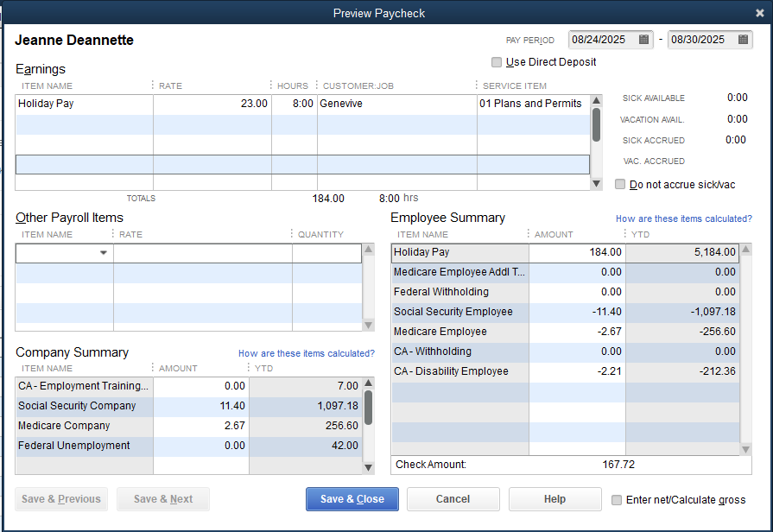Click Social Security Employee amount -11.40
The image size is (773, 532).
coord(577,312)
